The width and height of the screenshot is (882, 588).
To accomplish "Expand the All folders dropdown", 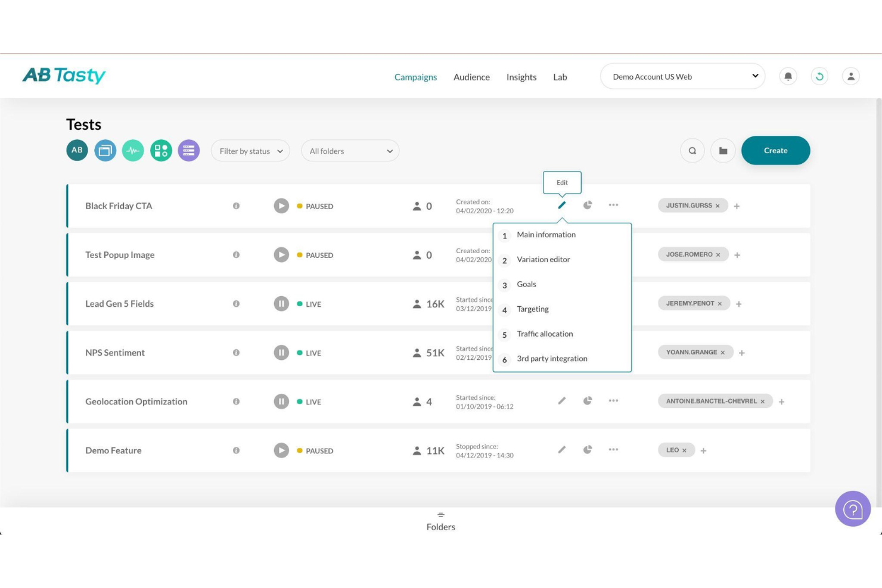I will coord(350,151).
